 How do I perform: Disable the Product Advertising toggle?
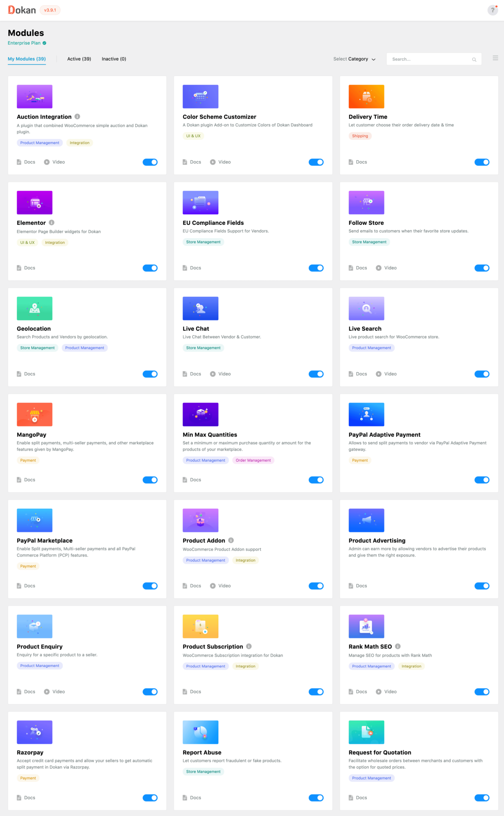[x=482, y=586]
